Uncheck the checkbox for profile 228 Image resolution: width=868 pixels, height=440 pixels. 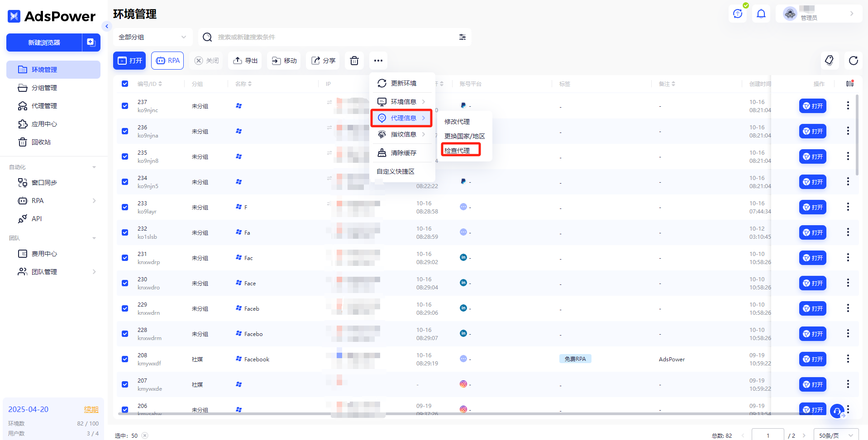[125, 334]
